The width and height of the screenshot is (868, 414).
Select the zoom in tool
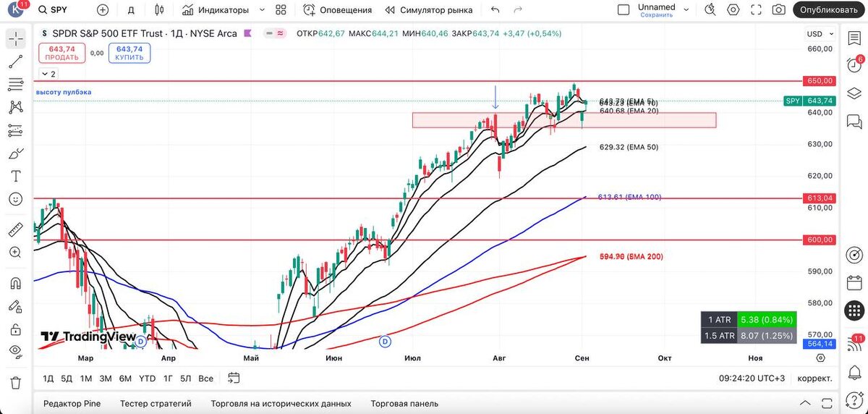[15, 253]
